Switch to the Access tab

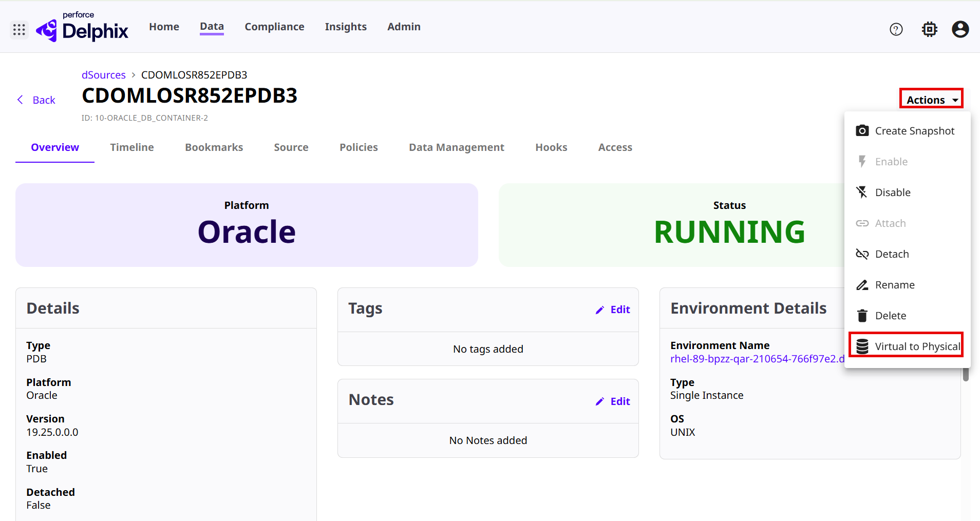click(615, 147)
